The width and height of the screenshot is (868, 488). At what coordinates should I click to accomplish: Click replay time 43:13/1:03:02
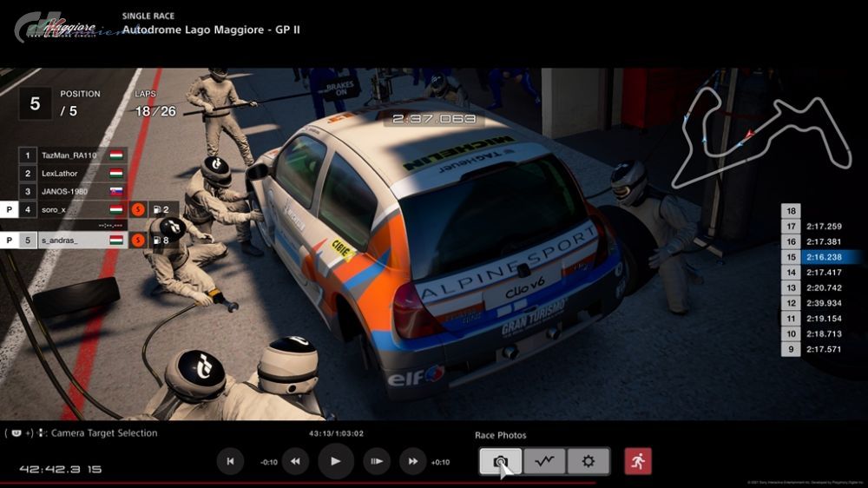coord(336,433)
